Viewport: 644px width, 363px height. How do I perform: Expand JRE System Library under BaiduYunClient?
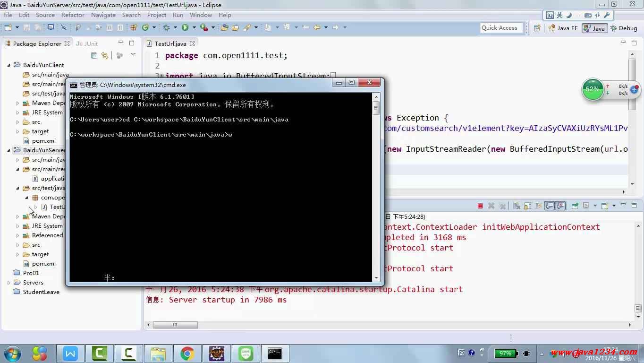(18, 112)
